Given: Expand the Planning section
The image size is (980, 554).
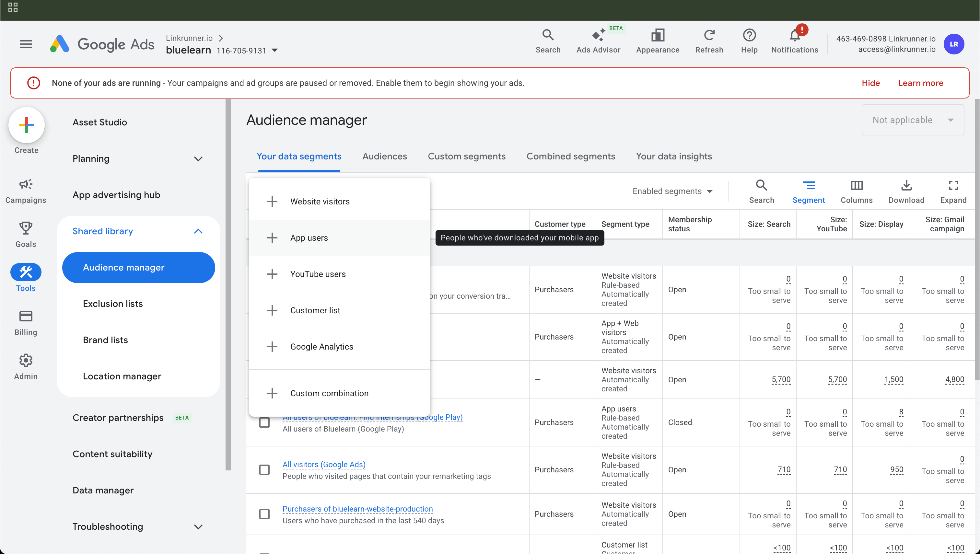Looking at the screenshot, I should [198, 159].
